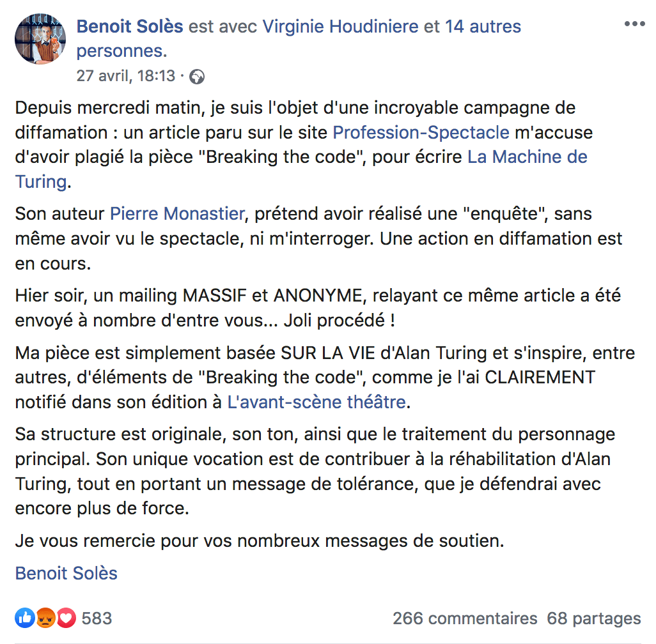This screenshot has width=656, height=644.
Task: Open Benoit Solès author name link
Action: point(130,27)
